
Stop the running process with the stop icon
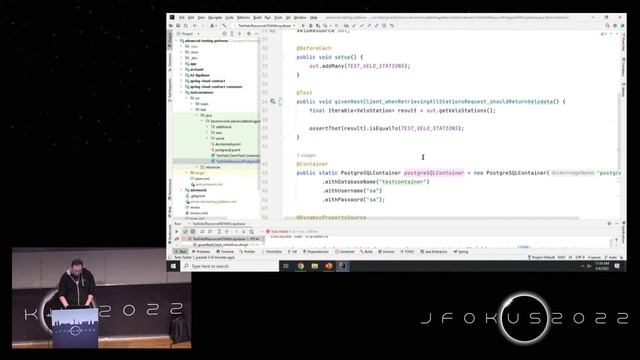click(337, 26)
